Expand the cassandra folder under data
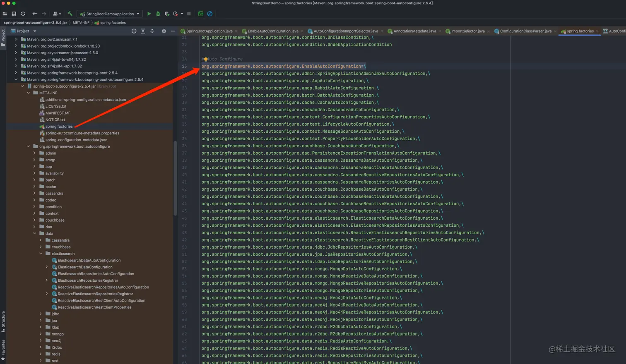The image size is (626, 364). coord(41,240)
